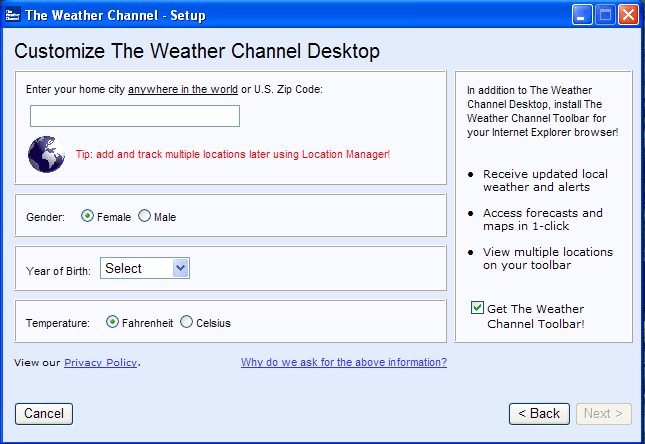Screen dimensions: 645x444
Task: Click the 'Enter your home city' instruction text
Action: (174, 89)
